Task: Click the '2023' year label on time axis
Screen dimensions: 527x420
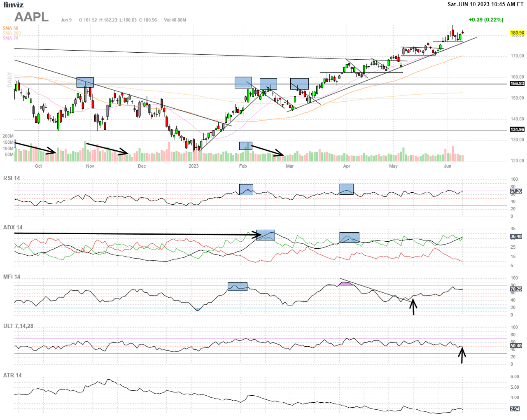Action: coord(194,166)
